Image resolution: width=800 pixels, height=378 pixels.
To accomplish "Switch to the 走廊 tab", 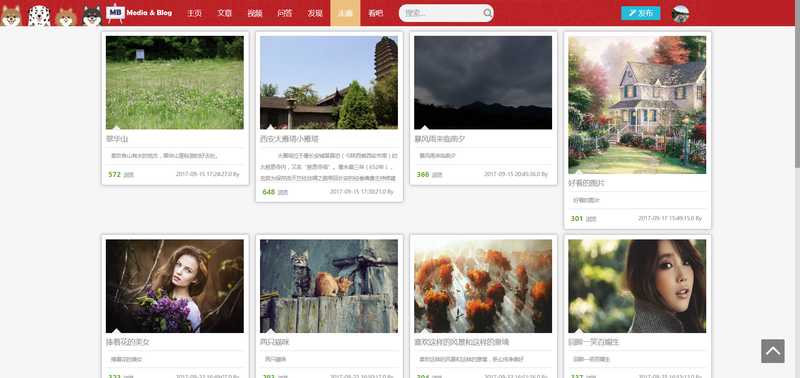I will tap(345, 13).
